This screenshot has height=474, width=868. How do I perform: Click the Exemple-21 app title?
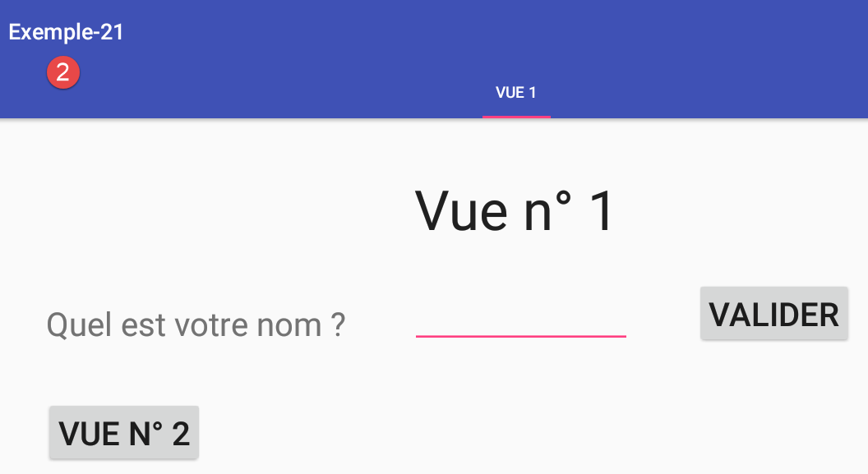coord(66,32)
